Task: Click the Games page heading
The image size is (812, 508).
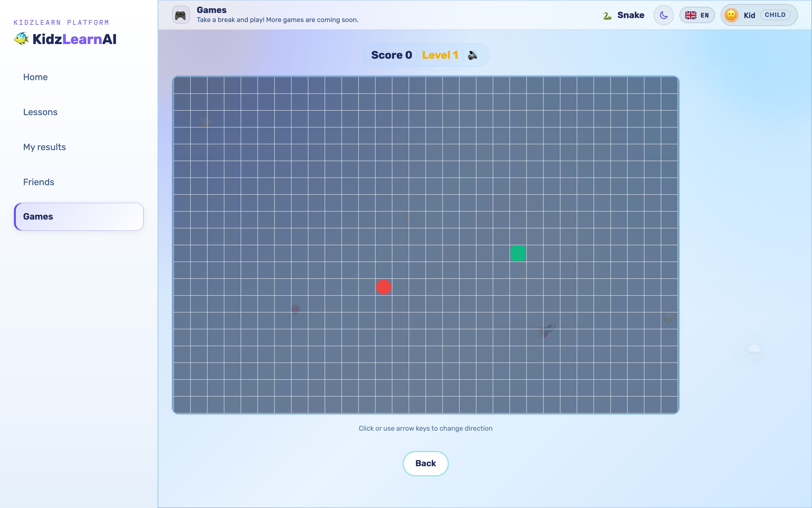Action: click(x=211, y=10)
